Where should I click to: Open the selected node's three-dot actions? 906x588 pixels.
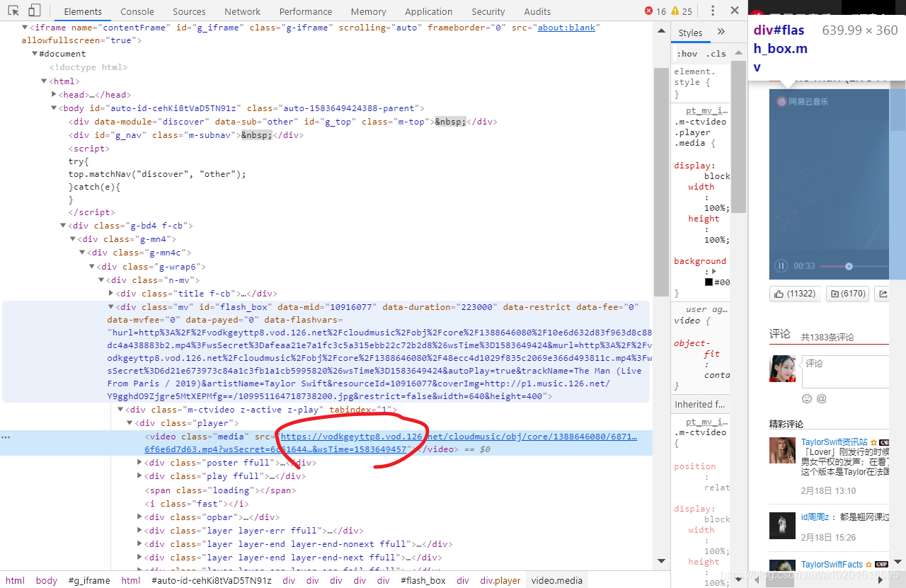(x=6, y=437)
